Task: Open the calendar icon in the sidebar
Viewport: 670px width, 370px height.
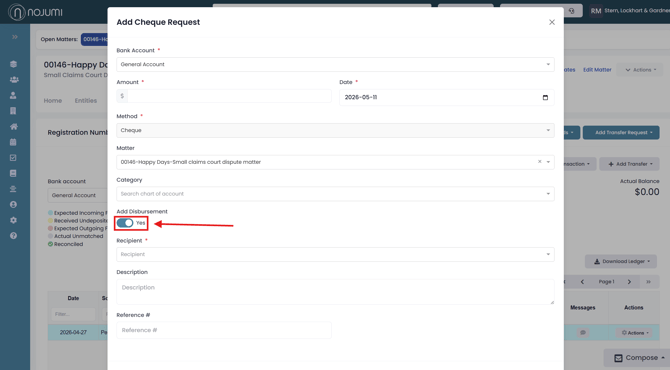Action: pos(13,142)
